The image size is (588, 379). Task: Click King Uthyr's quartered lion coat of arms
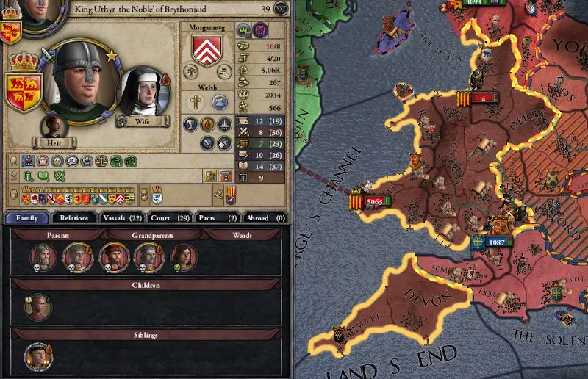point(24,92)
